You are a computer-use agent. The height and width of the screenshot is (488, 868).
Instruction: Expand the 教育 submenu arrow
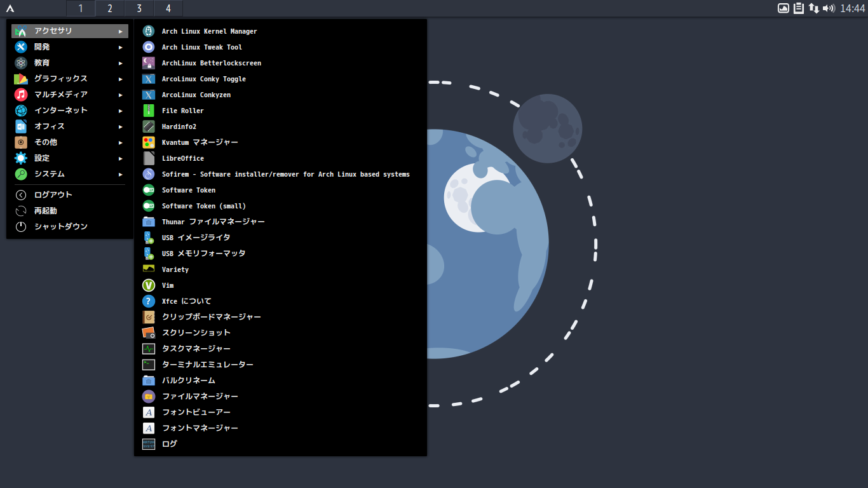[121, 63]
